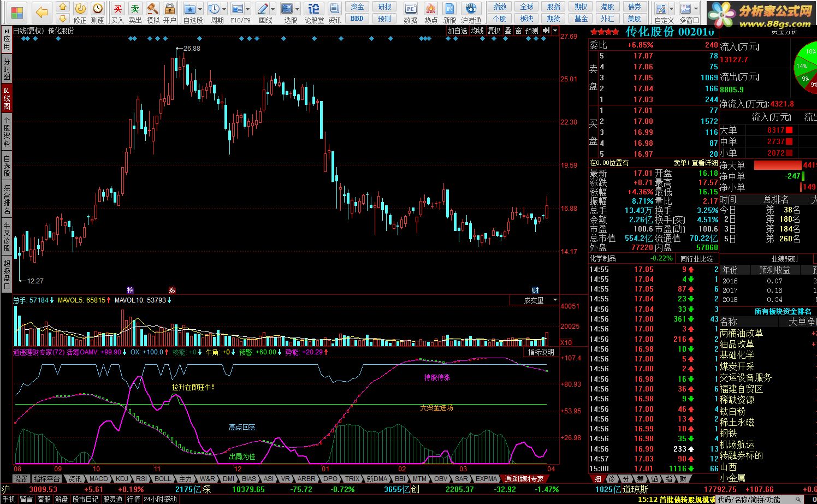Expand the 多窗口 dropdown arrow
817x504 pixels.
pos(696,9)
